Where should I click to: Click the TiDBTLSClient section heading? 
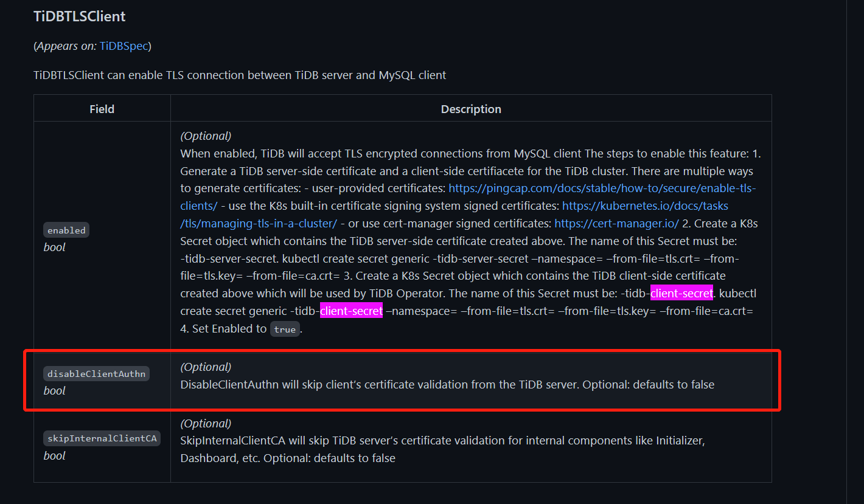80,16
